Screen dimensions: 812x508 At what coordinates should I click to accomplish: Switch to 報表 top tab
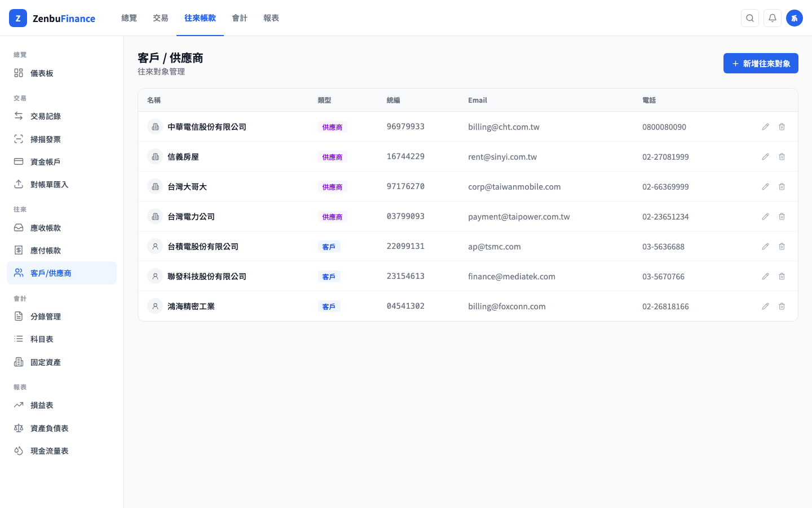click(271, 18)
